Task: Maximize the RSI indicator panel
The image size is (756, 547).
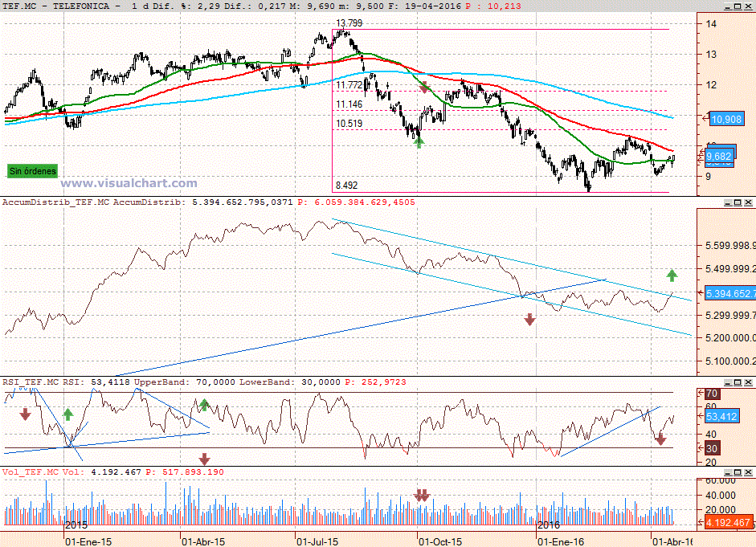Action: 738,382
